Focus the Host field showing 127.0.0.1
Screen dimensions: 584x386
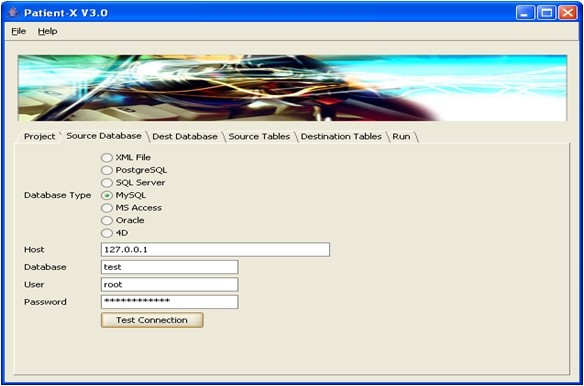[x=215, y=250]
